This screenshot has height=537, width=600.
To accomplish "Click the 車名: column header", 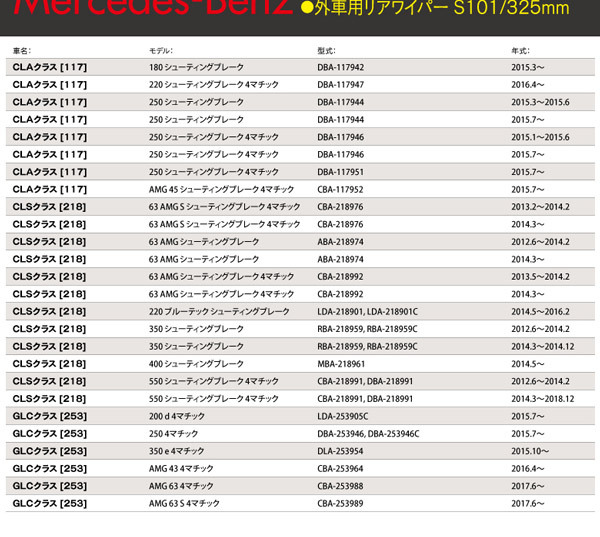I will 22,51.
